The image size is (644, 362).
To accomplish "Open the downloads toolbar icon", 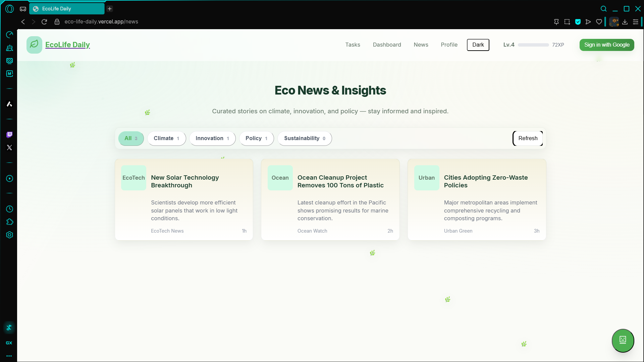I will pos(625,22).
